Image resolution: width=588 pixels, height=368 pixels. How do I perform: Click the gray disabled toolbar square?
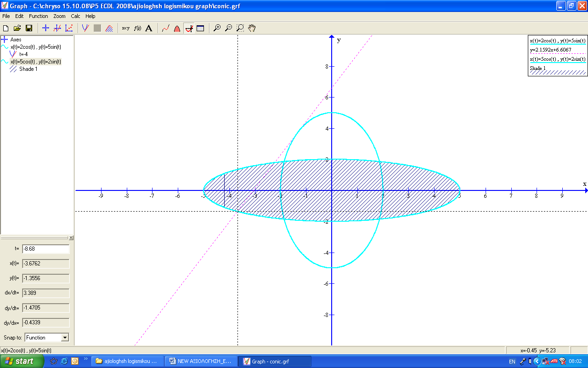[x=97, y=28]
